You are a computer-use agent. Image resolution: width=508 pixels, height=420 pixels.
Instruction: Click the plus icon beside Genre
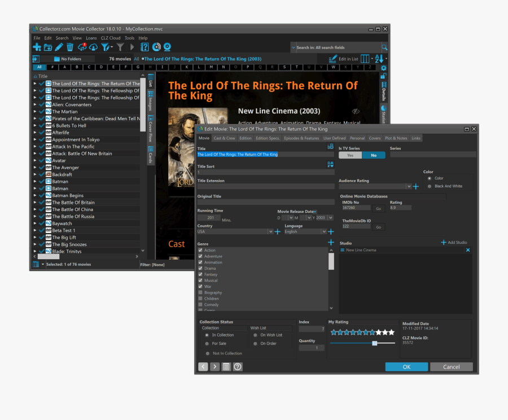331,243
